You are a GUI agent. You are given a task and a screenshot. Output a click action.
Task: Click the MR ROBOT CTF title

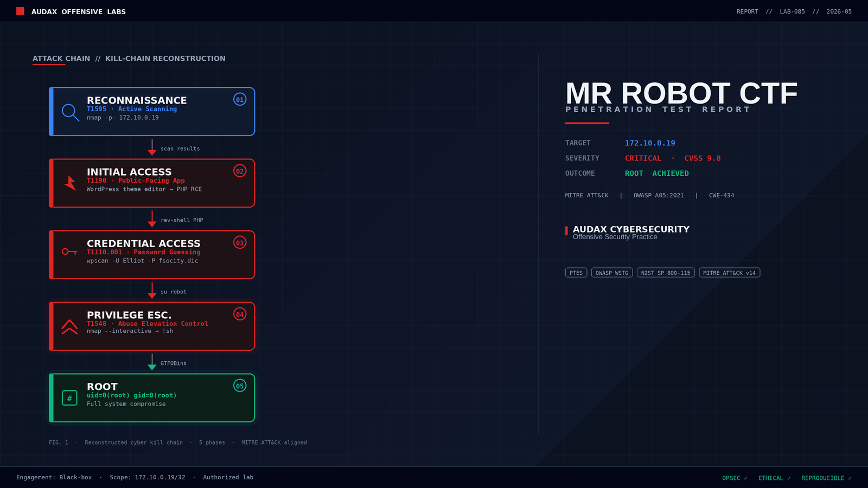[681, 93]
